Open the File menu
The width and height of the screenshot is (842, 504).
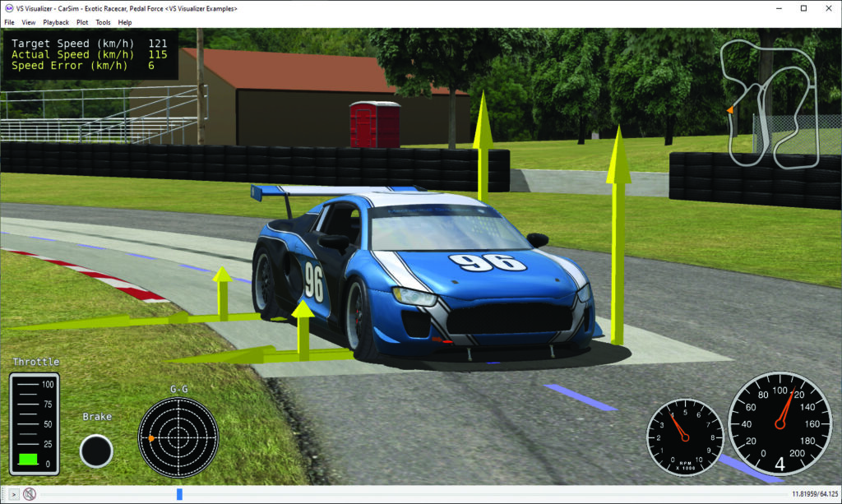[x=9, y=22]
